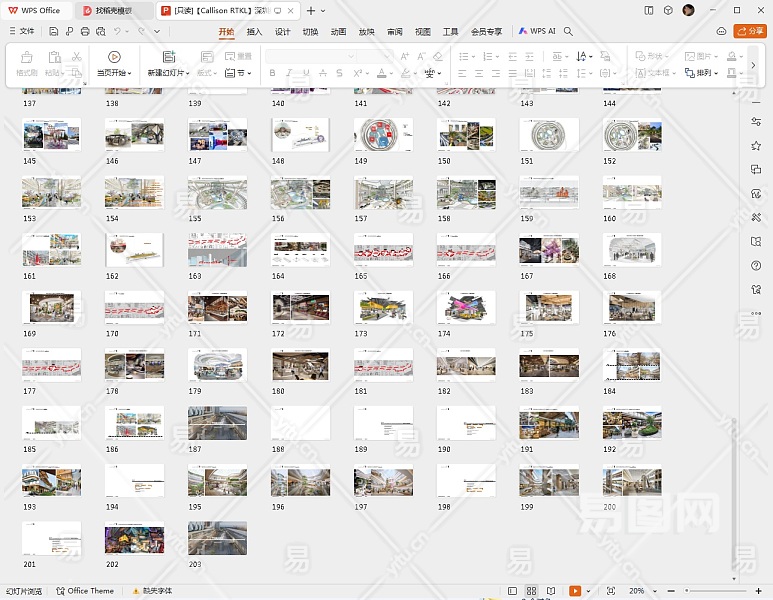
Task: Switch to the 设计 (Design) tab
Action: click(x=282, y=31)
